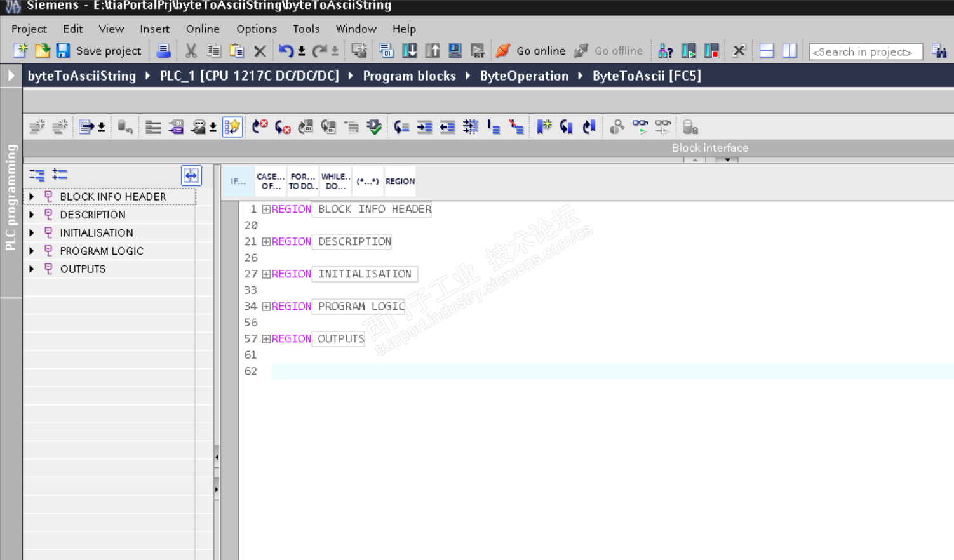
Task: Stop CPU icon
Action: click(x=711, y=51)
